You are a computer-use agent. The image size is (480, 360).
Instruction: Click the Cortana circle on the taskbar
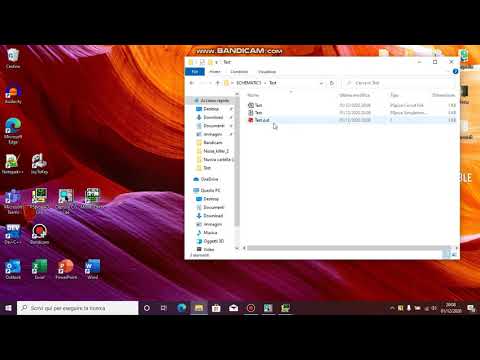[x=147, y=308]
